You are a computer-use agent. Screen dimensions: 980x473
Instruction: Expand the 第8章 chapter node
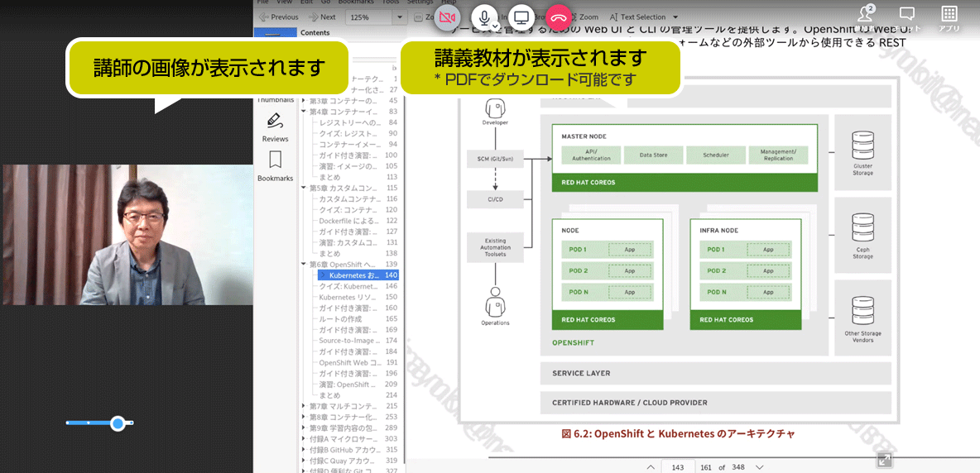[304, 417]
